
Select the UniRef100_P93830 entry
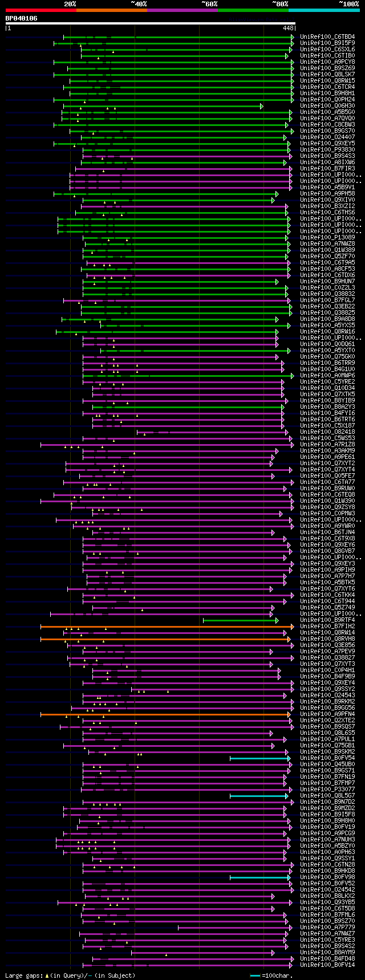click(327, 150)
